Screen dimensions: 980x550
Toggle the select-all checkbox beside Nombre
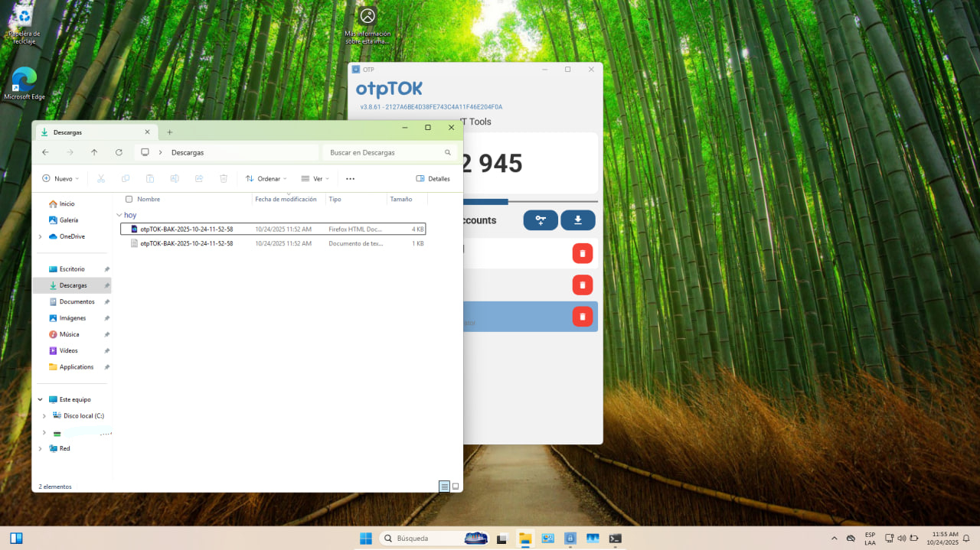(129, 199)
